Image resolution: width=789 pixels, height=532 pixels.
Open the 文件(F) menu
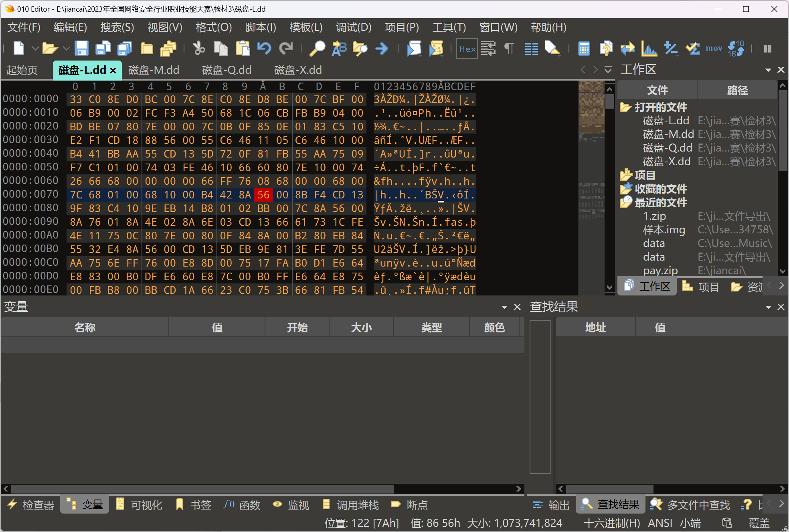point(24,27)
